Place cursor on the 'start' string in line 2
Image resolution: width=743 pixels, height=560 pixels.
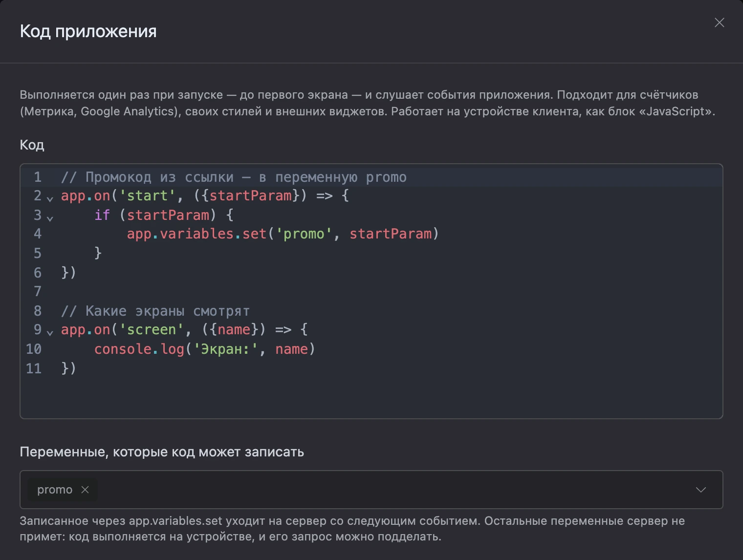(147, 196)
